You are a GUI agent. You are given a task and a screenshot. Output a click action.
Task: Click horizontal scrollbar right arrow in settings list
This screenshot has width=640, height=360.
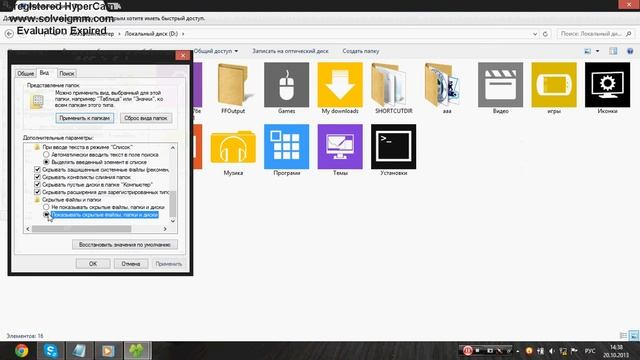click(x=165, y=229)
